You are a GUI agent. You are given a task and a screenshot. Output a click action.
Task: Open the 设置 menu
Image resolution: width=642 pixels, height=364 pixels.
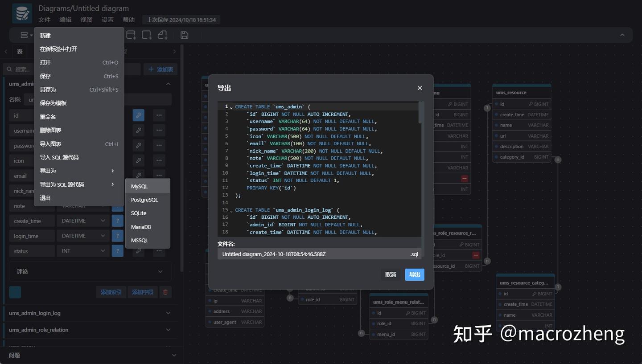107,20
